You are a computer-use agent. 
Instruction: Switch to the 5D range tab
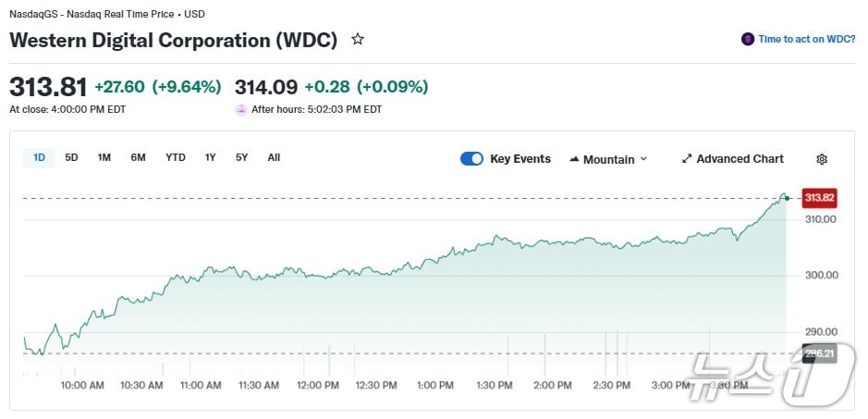pyautogui.click(x=71, y=157)
